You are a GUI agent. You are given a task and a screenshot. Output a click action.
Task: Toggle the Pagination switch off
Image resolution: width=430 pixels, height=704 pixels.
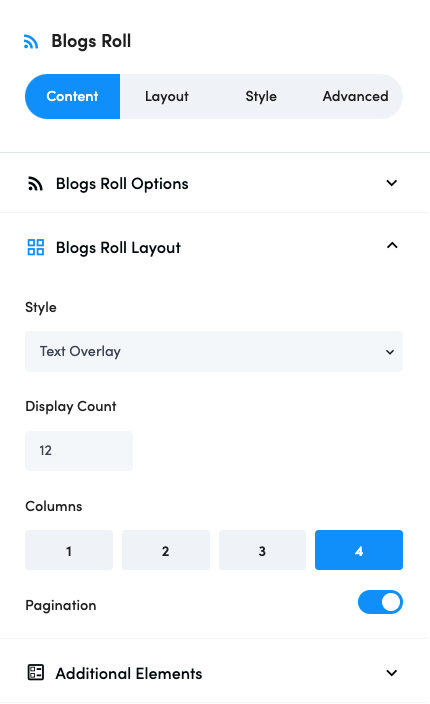[380, 602]
